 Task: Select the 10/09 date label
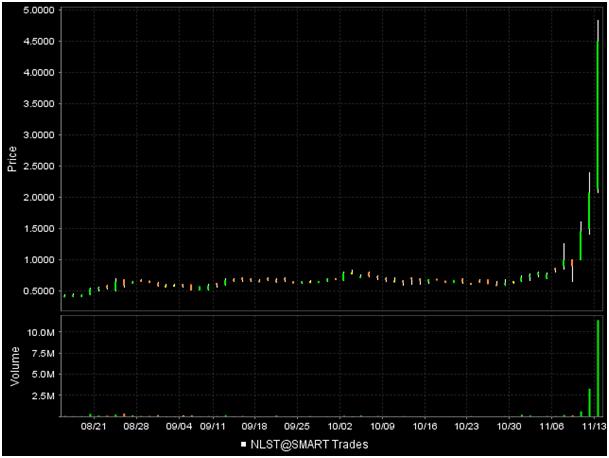pos(383,427)
